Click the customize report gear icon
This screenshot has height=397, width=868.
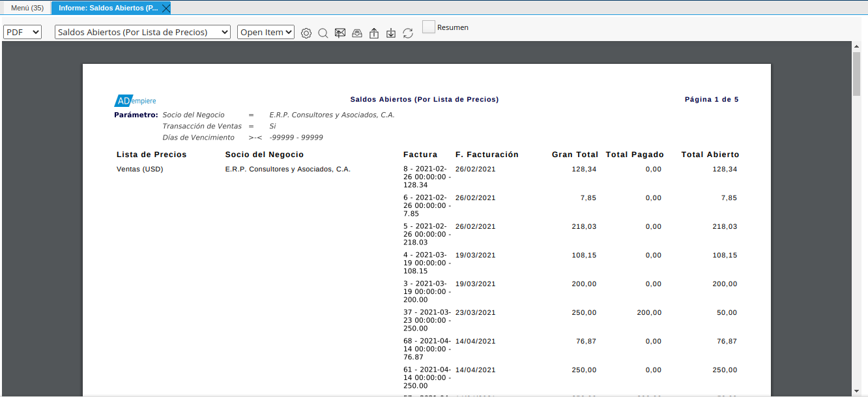[306, 33]
